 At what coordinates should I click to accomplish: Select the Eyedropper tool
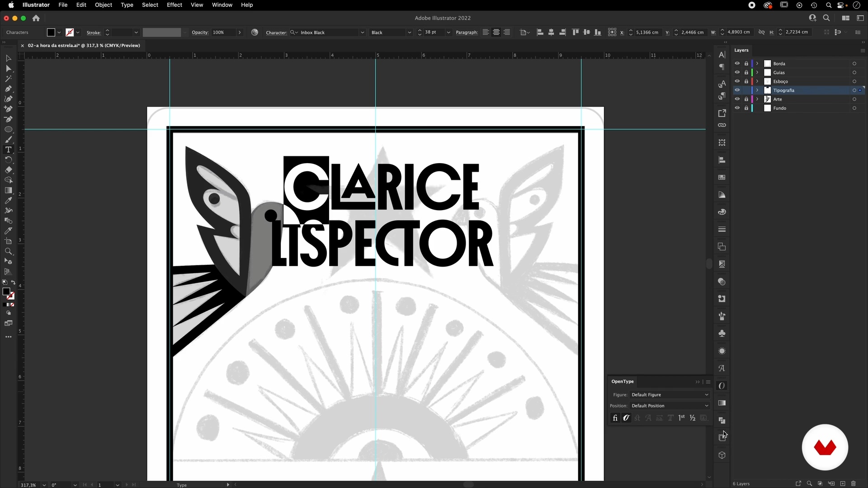tap(8, 201)
